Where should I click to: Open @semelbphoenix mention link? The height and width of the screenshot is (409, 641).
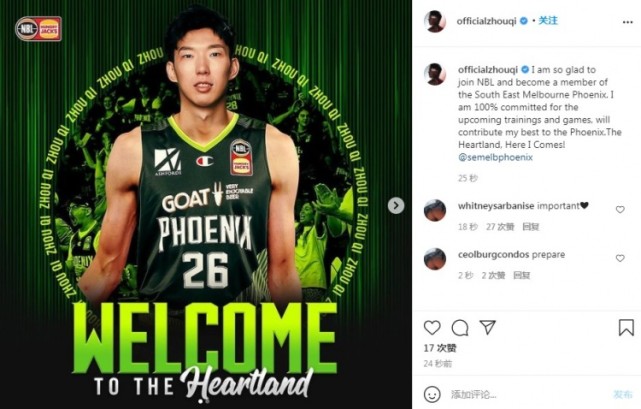(x=495, y=157)
